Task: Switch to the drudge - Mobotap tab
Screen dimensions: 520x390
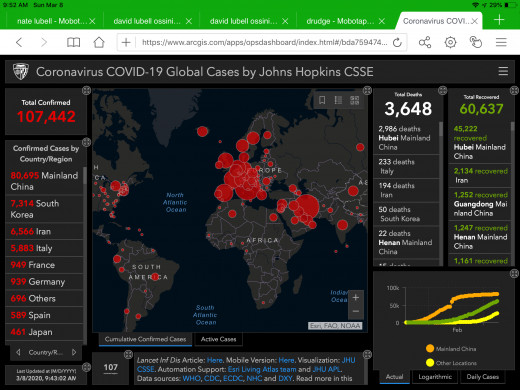Action: [341, 21]
